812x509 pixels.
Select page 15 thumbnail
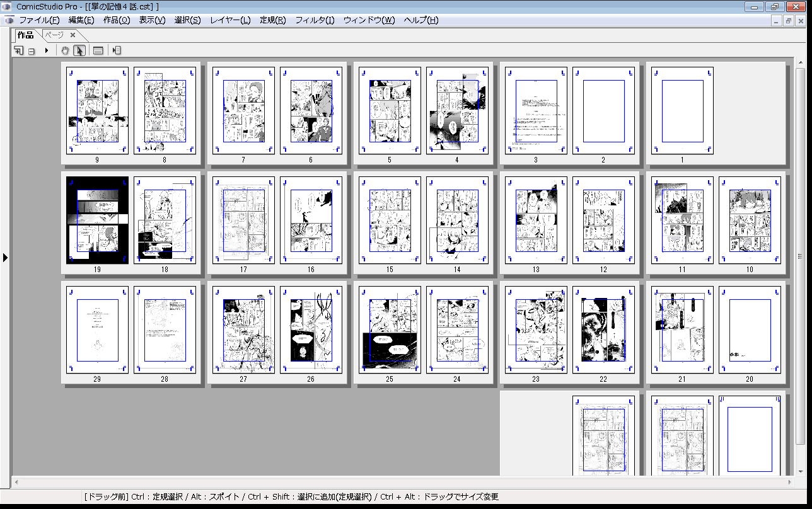[x=390, y=220]
